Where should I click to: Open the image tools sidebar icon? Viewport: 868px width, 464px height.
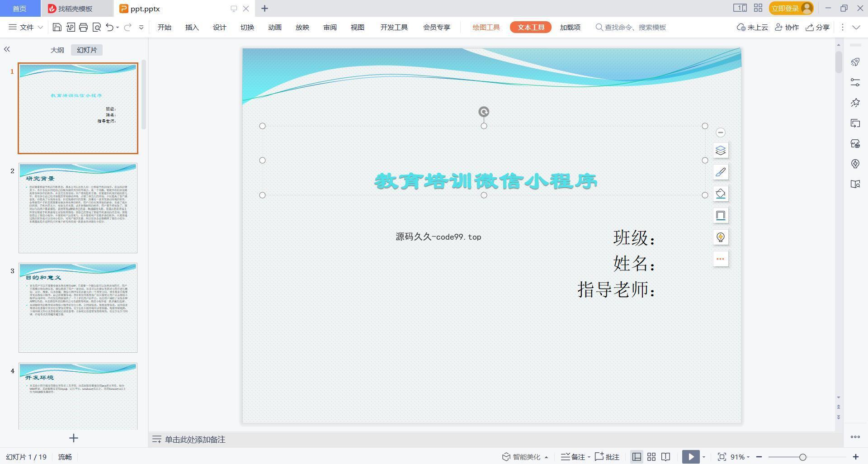point(855,143)
